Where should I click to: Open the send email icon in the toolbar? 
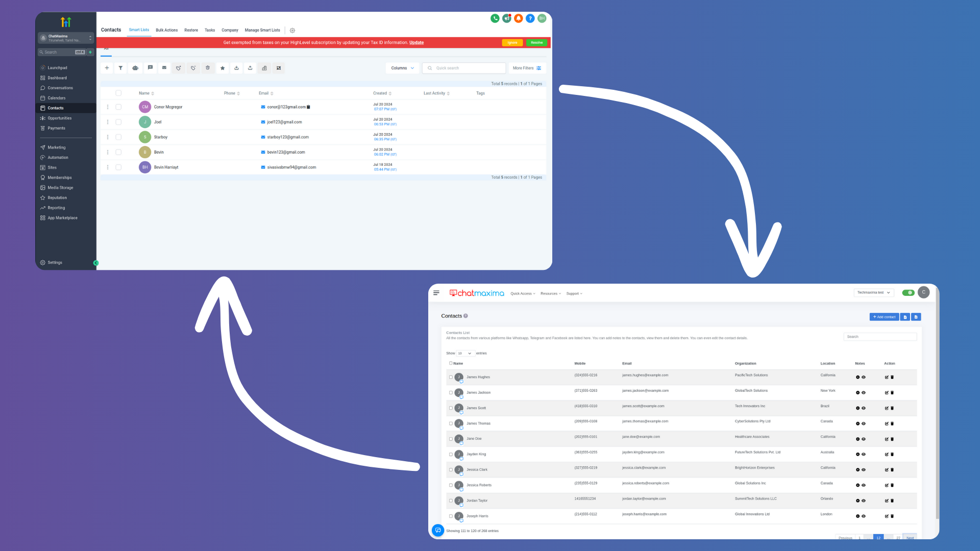pos(164,68)
